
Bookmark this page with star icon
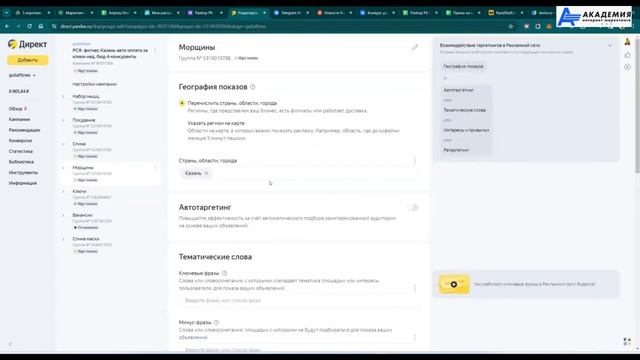pyautogui.click(x=511, y=26)
